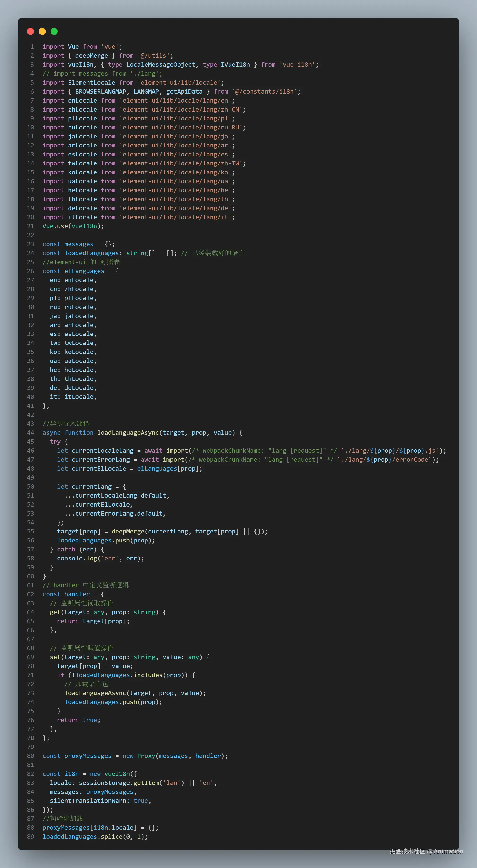The image size is (477, 868).
Task: Click proxyMessages declaration on line 80
Action: 88,756
